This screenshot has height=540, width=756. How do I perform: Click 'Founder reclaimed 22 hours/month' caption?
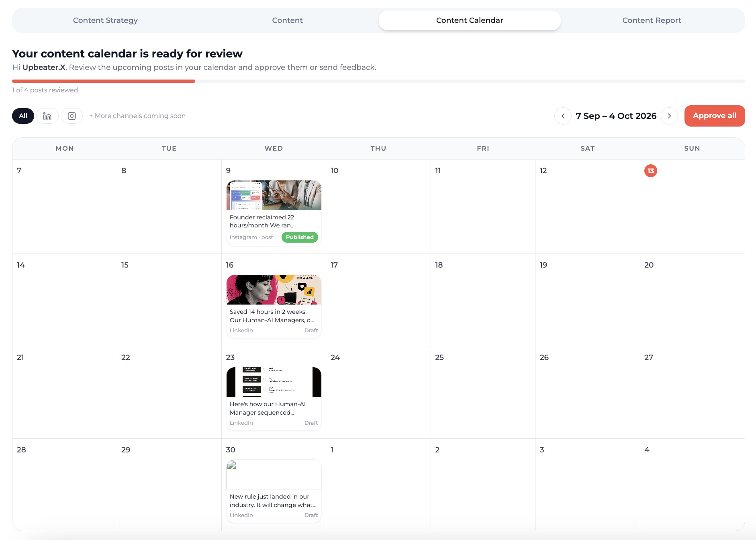coord(262,221)
